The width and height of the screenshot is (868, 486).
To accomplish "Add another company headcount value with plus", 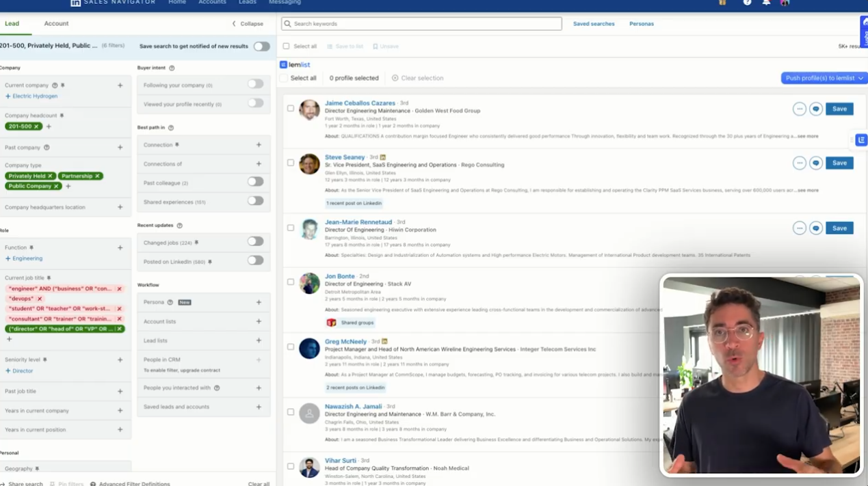I will coord(49,126).
